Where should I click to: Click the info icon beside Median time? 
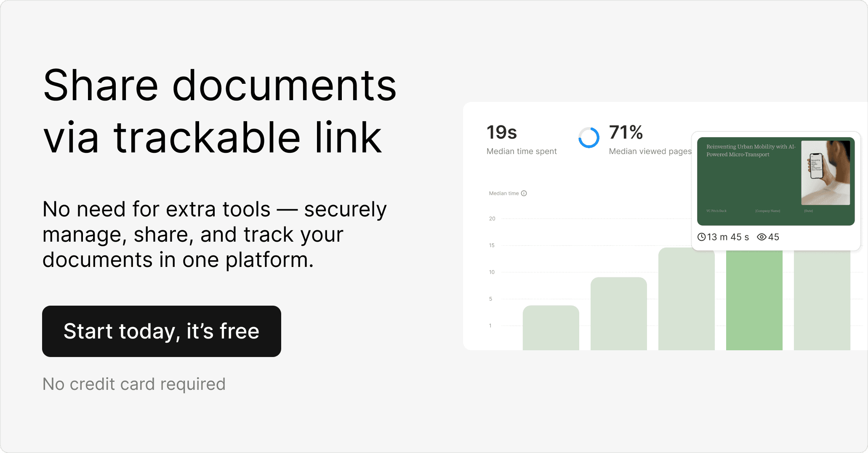tap(524, 193)
